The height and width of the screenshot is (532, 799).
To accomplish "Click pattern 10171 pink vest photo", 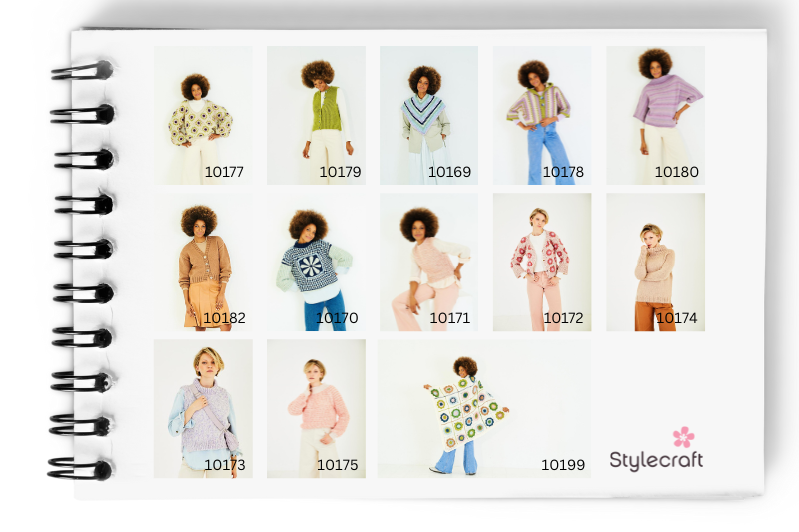I will [428, 262].
